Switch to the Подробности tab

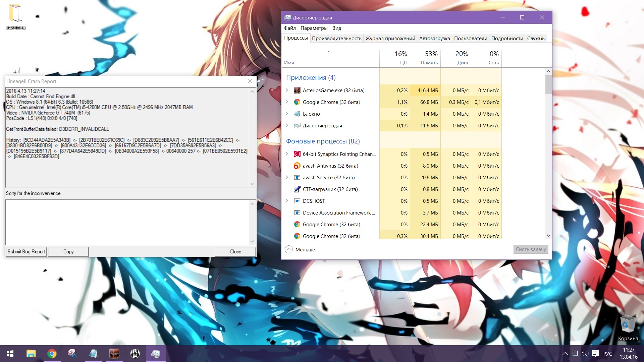point(507,39)
